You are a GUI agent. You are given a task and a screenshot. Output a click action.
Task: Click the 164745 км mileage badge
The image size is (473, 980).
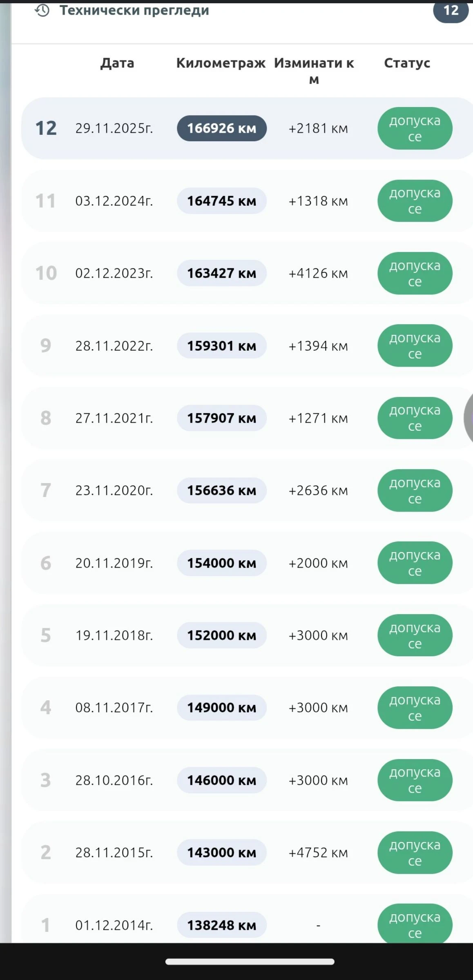221,201
